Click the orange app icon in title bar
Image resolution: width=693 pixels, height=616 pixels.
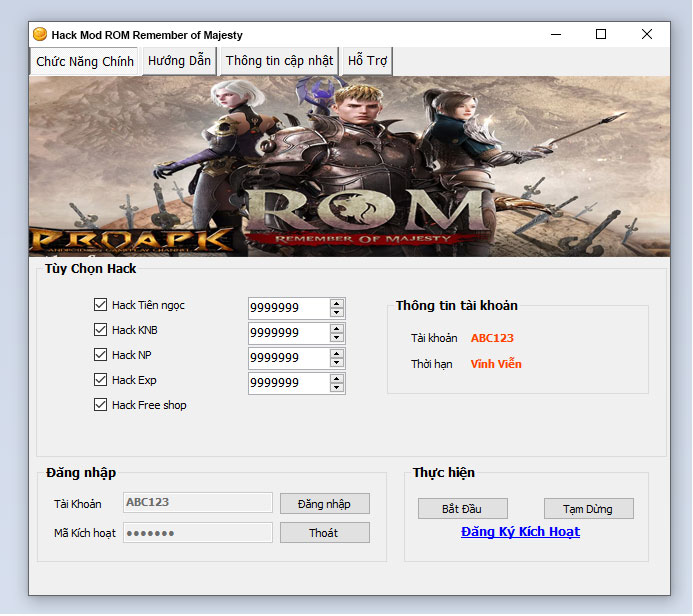click(x=40, y=34)
